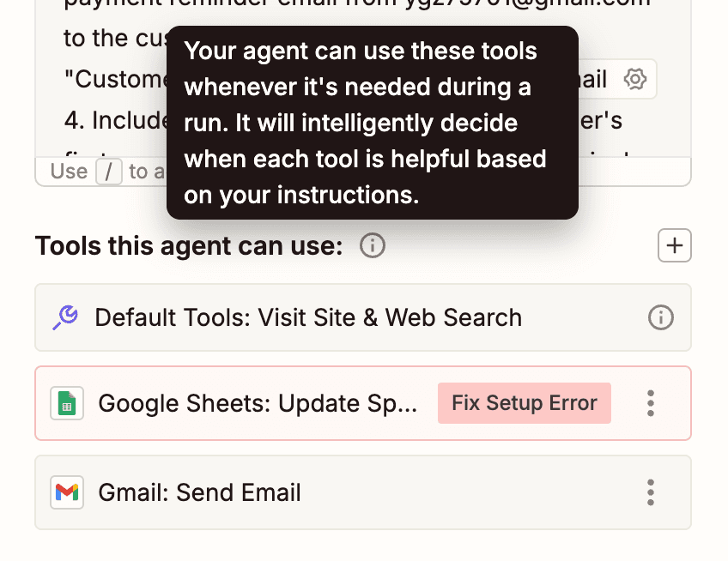Select the Default Tools: Visit Site & Web Search row
Screen dimensions: 728x561
coord(307,318)
